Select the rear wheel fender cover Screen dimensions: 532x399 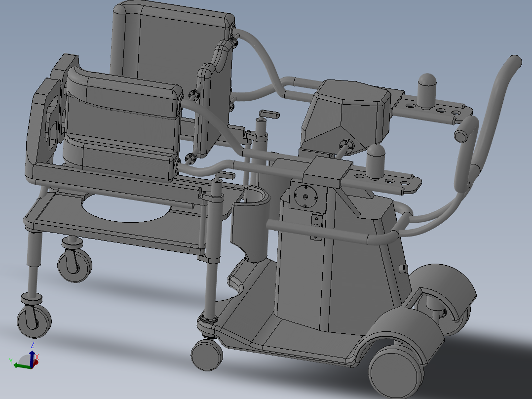445,289
